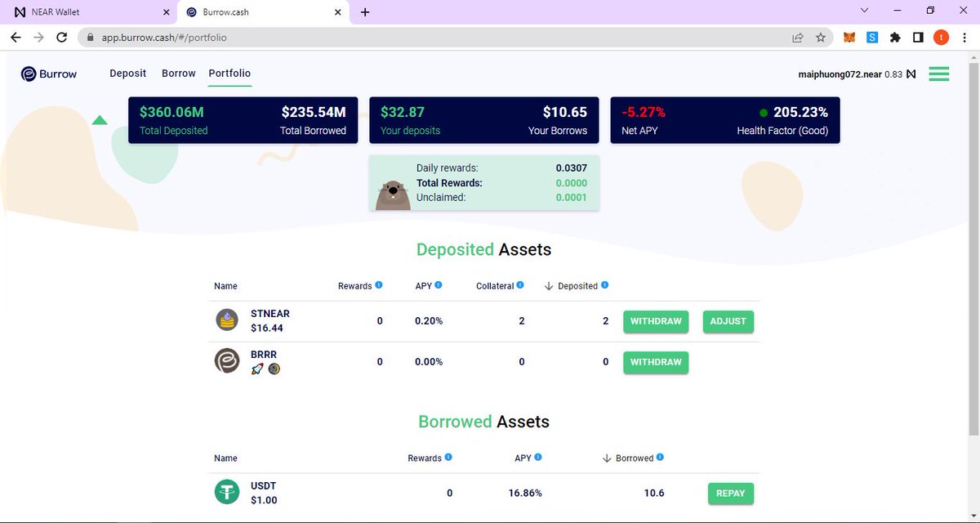Click the Unclaimed 0.0001 value

point(572,197)
